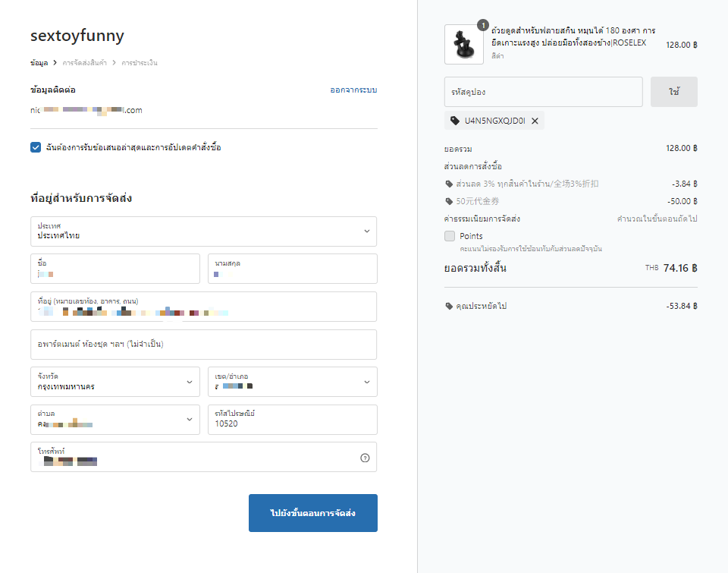Click the quantity badge on product thumbnail
Screen dimensions: 728x573
point(483,25)
